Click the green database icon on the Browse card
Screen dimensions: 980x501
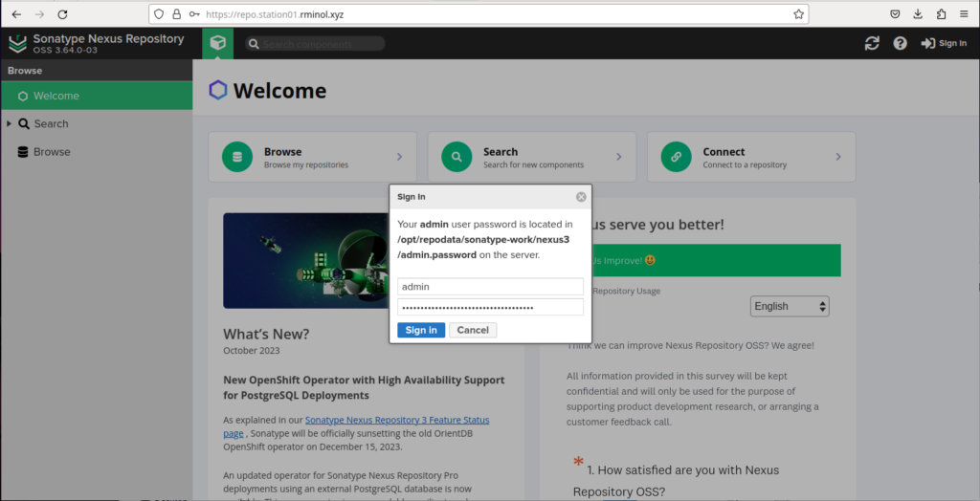pos(237,157)
